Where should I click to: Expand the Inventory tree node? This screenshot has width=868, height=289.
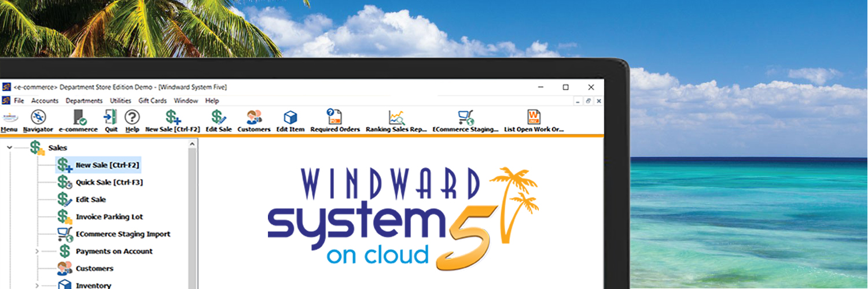point(37,286)
